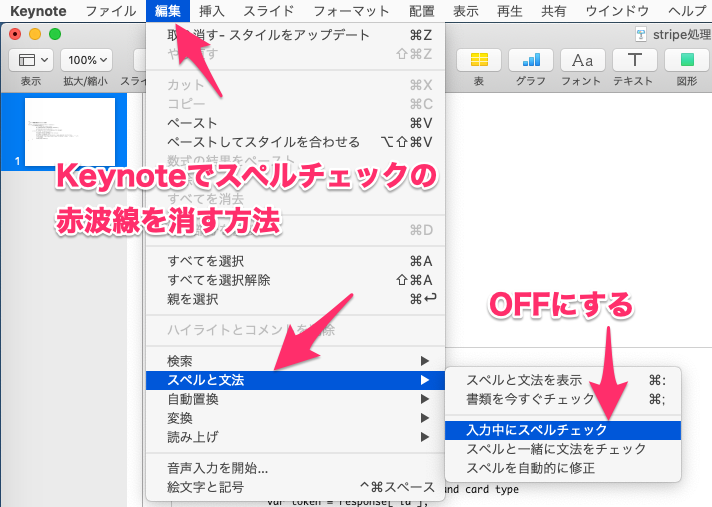This screenshot has width=712, height=507.
Task: Open the 編集 menu in menu bar
Action: (168, 11)
